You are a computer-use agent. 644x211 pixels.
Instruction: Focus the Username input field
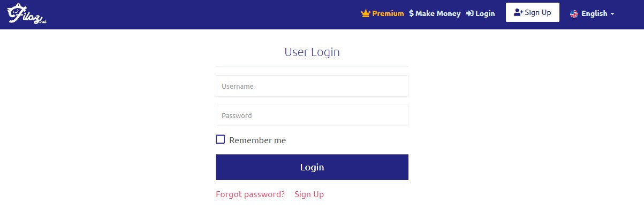pos(312,86)
